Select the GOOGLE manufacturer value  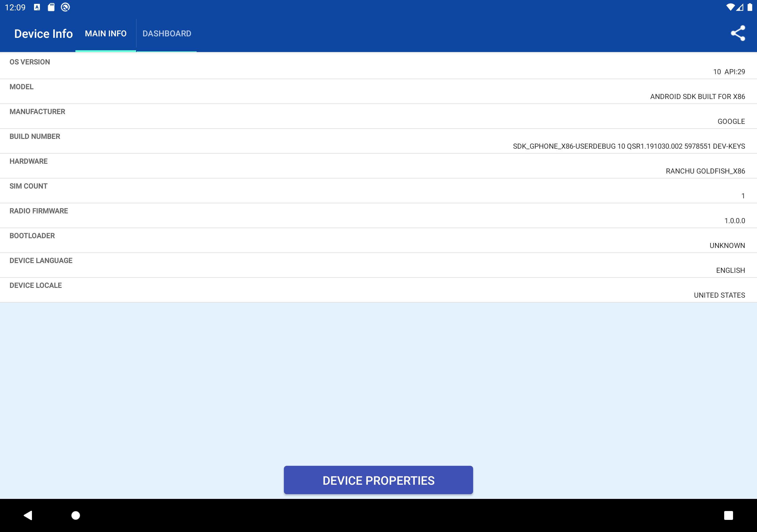tap(731, 122)
